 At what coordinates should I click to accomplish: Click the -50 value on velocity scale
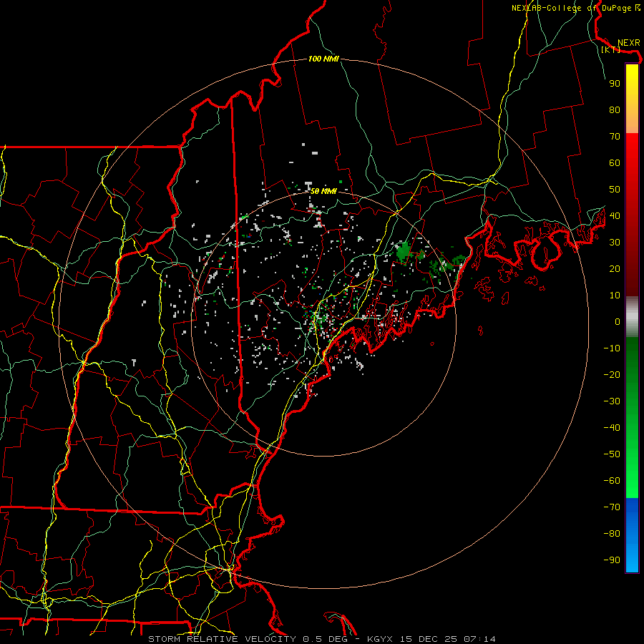tap(612, 454)
